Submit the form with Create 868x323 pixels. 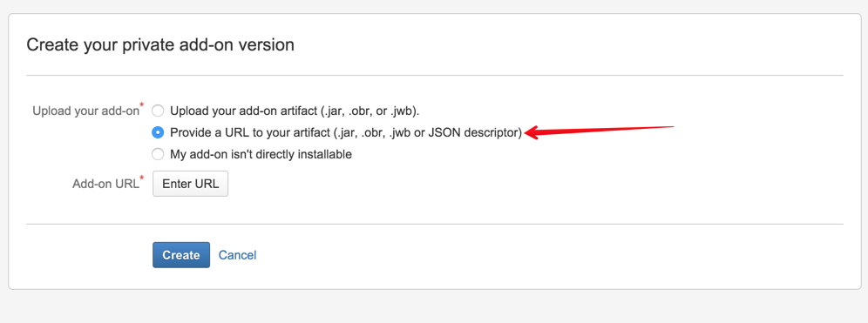coord(181,255)
